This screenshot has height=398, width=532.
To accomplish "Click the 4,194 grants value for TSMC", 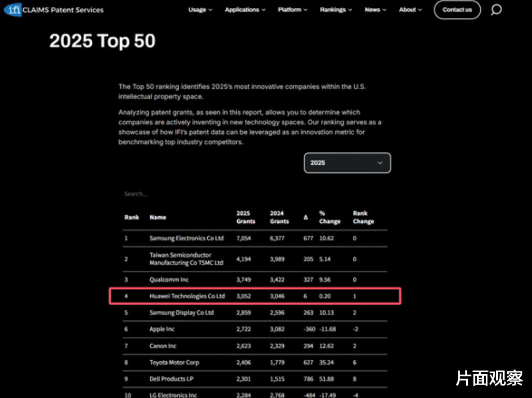I will [243, 259].
